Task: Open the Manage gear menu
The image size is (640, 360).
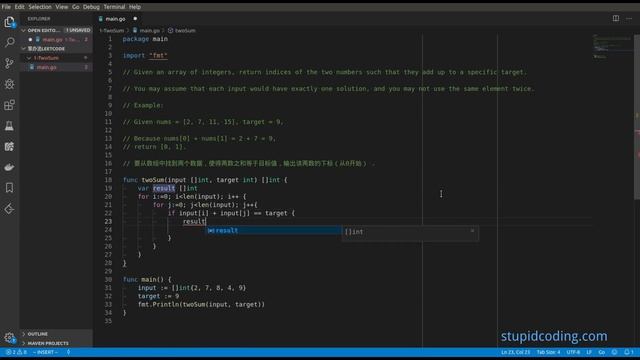Action: (x=9, y=338)
